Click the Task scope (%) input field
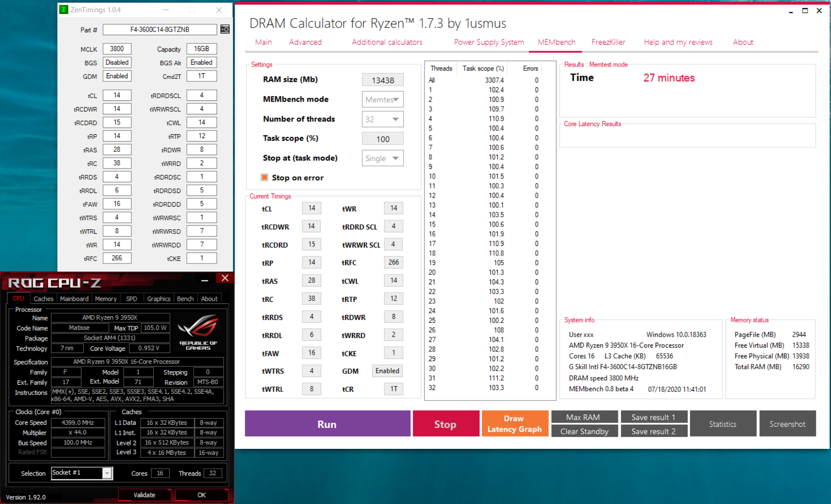The height and width of the screenshot is (504, 831). point(383,139)
